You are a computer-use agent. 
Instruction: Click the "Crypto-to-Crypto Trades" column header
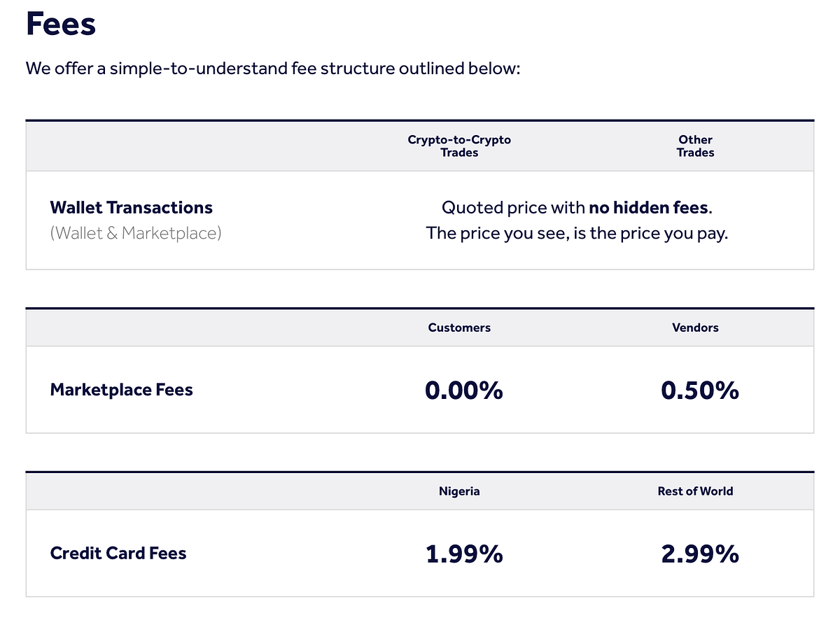pos(459,146)
